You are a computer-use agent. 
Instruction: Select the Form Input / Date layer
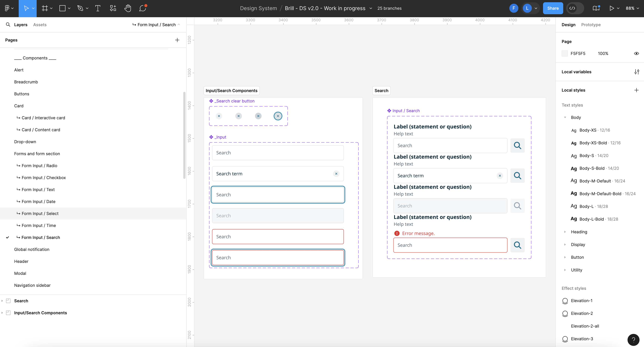pyautogui.click(x=38, y=201)
